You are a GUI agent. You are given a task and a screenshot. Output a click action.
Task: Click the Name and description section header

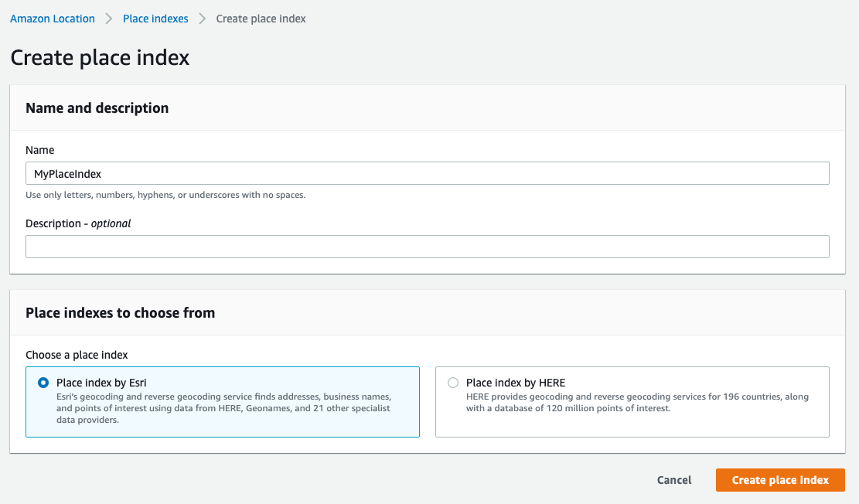point(97,108)
